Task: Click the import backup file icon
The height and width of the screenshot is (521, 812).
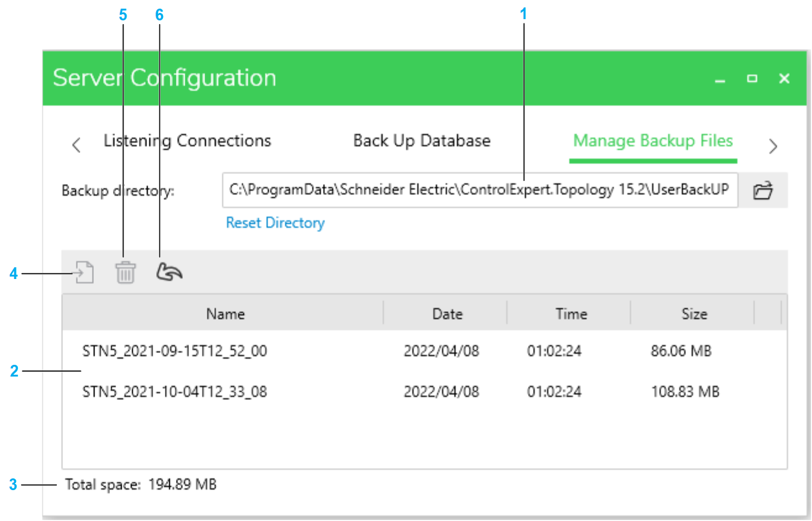Action: 85,272
